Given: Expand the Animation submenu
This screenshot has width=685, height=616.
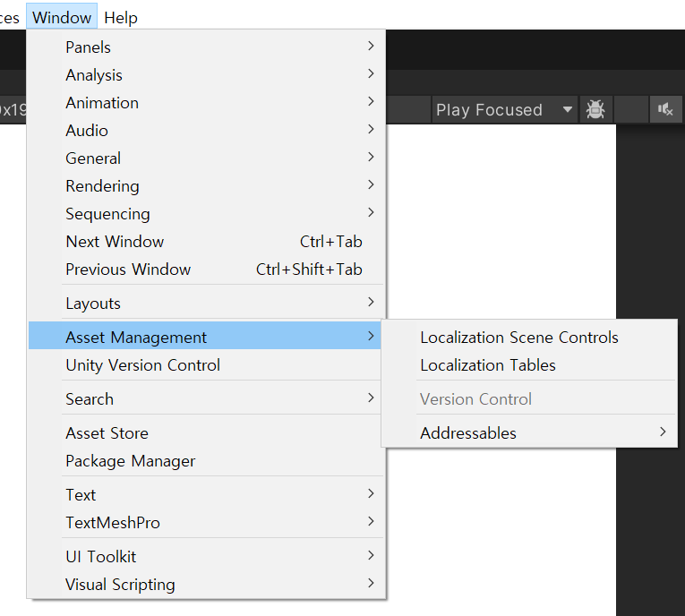Looking at the screenshot, I should (x=206, y=103).
